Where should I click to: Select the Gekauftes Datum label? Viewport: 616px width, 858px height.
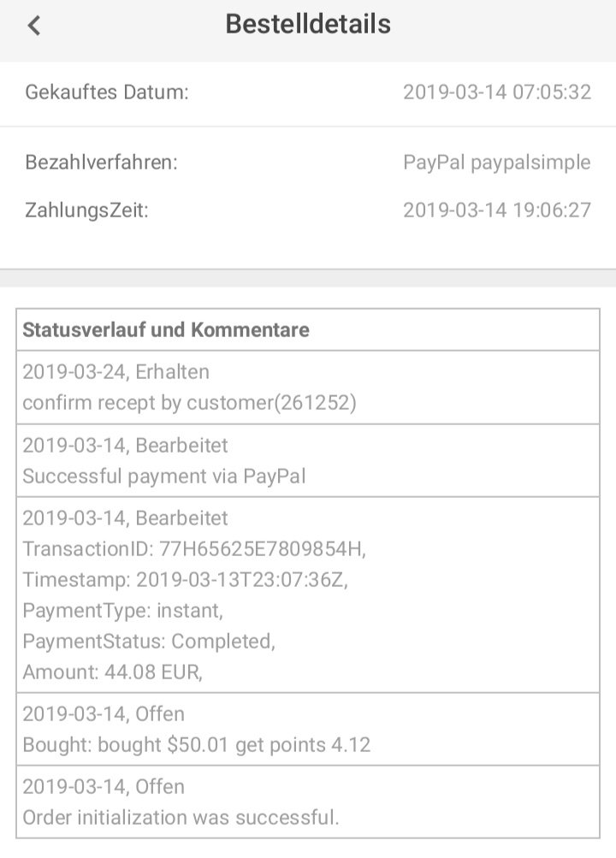point(107,92)
